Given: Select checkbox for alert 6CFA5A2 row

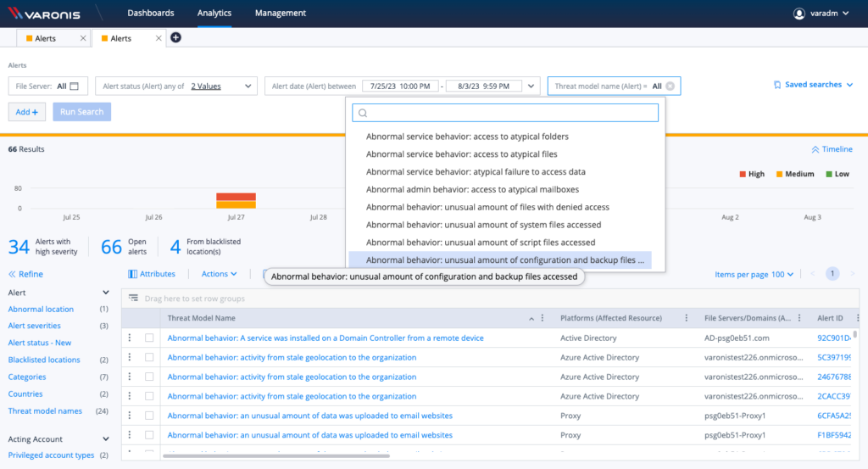Looking at the screenshot, I should click(x=149, y=416).
